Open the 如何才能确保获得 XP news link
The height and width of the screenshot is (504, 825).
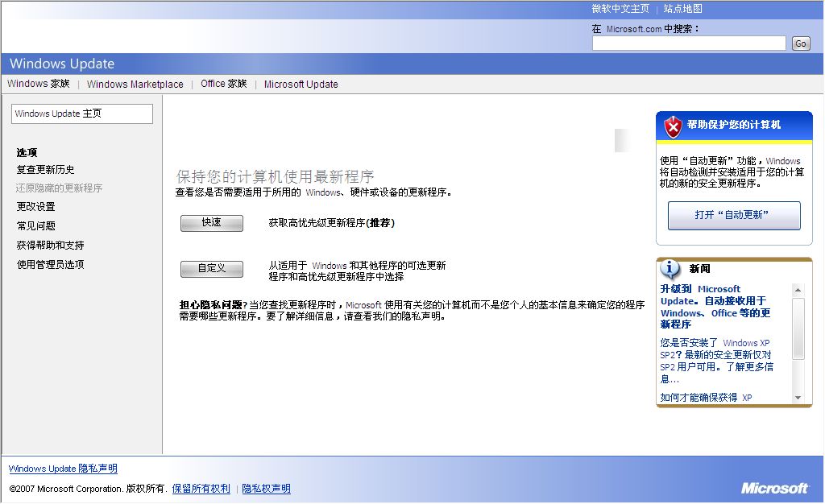(x=706, y=397)
